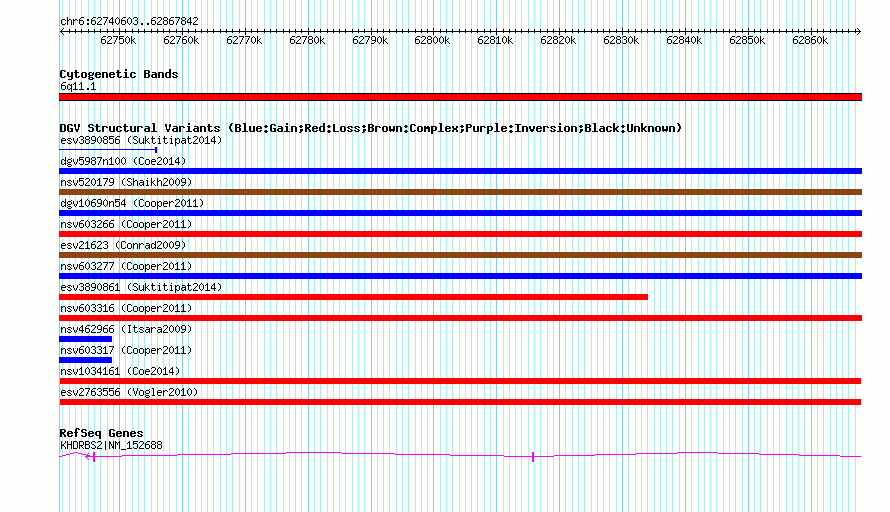Click the nsv603316 (Cooper2011) label
The width and height of the screenshot is (890, 512).
(126, 308)
